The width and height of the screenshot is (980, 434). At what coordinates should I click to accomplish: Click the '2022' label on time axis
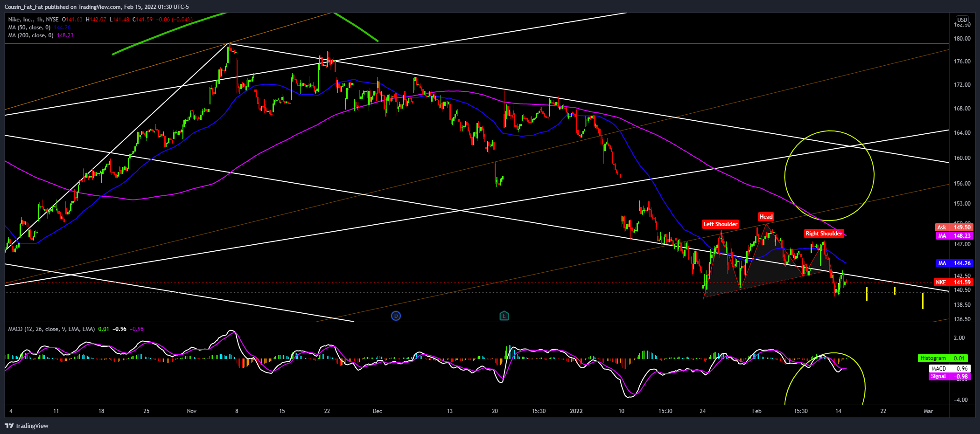click(576, 411)
